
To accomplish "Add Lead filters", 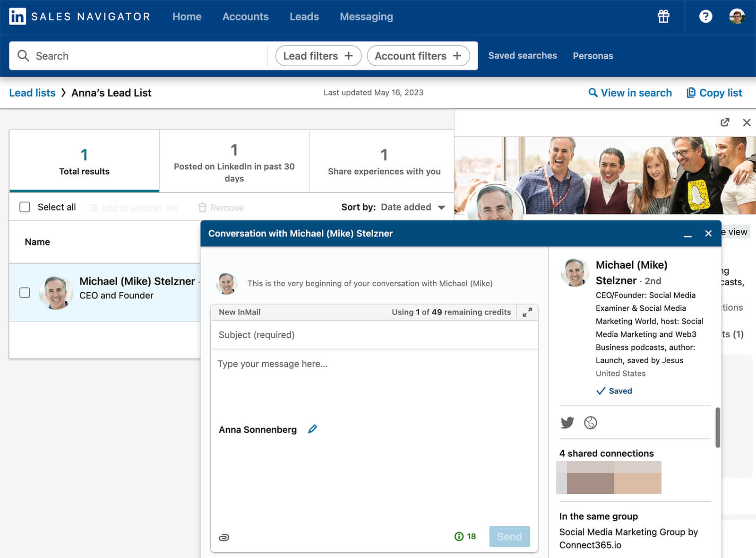I will (318, 56).
